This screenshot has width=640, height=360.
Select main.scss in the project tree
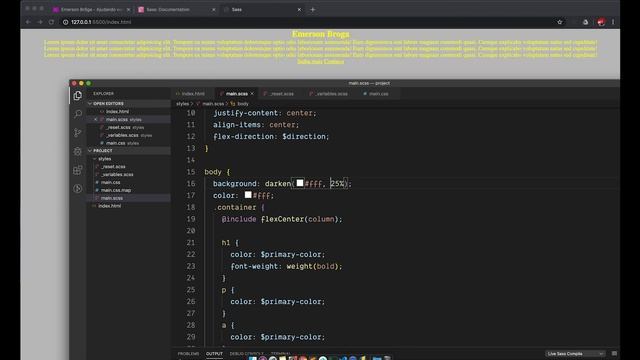(x=112, y=198)
